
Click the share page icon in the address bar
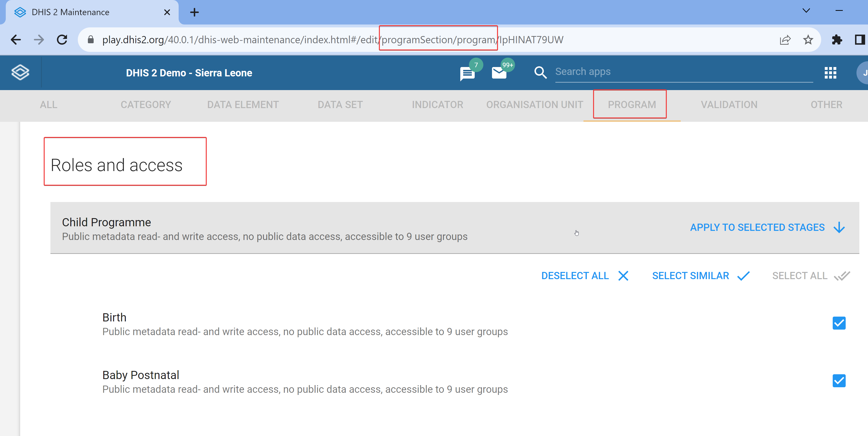click(x=785, y=40)
